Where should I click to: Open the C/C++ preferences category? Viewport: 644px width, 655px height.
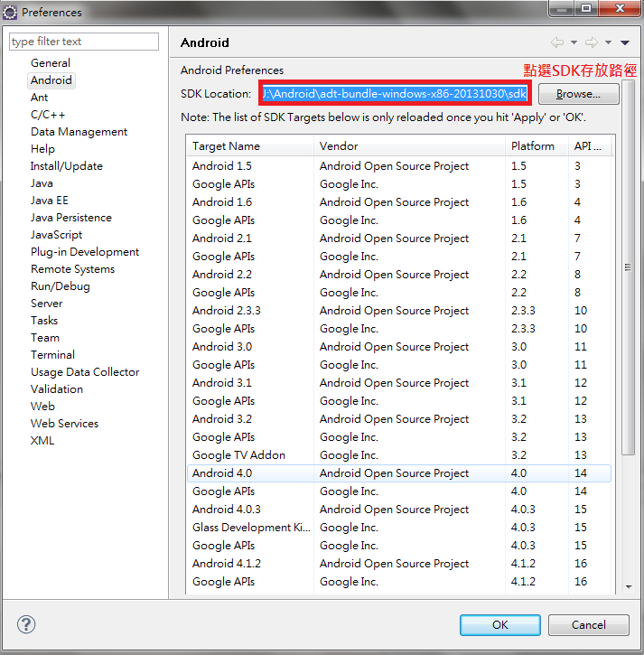click(x=48, y=115)
